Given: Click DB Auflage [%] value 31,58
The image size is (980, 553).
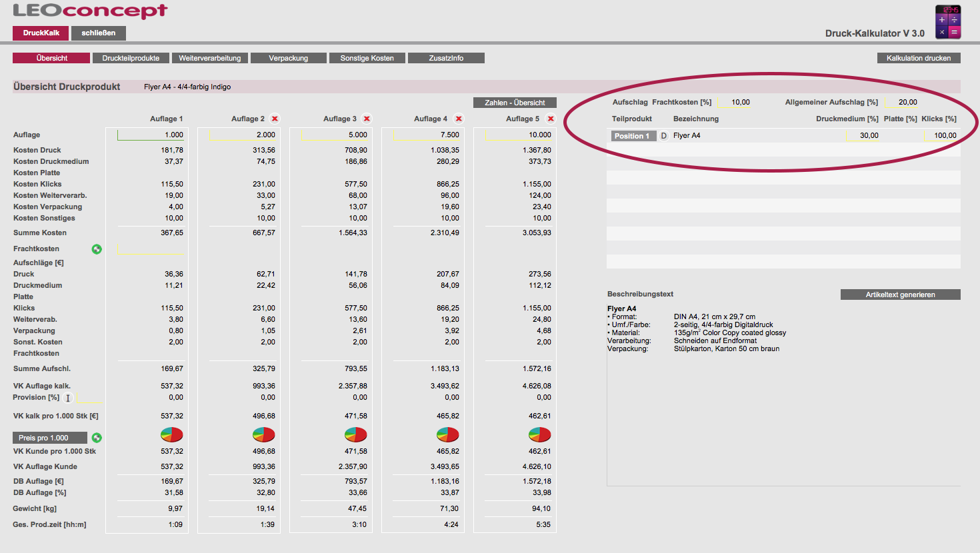Looking at the screenshot, I should (x=173, y=492).
